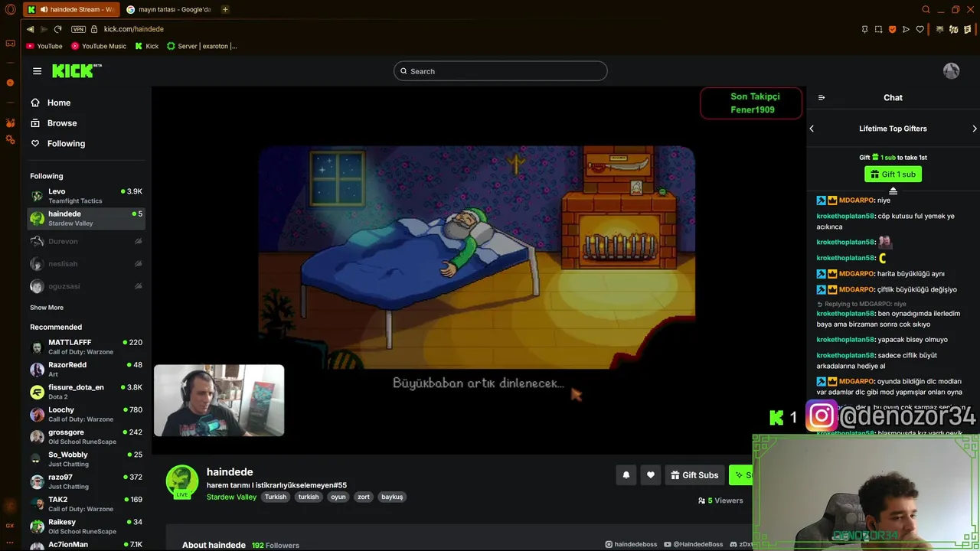
Task: Open oguzsasi offline channel
Action: point(86,286)
